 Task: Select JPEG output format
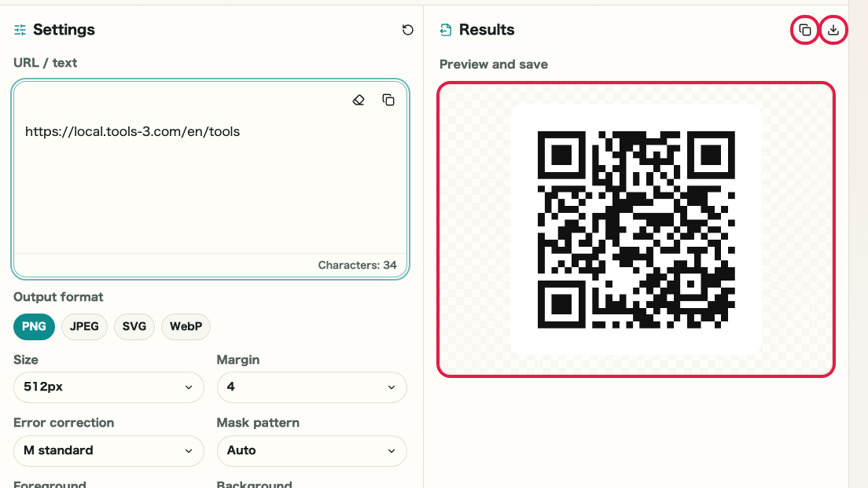84,326
